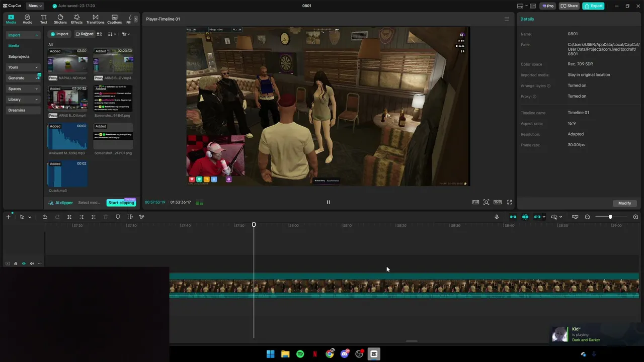The width and height of the screenshot is (644, 362).
Task: Open the Audio tab
Action: point(27,19)
